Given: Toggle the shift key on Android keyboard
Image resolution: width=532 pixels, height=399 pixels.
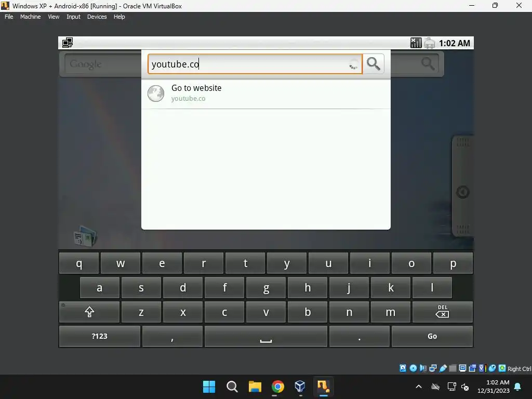Looking at the screenshot, I should (x=89, y=312).
